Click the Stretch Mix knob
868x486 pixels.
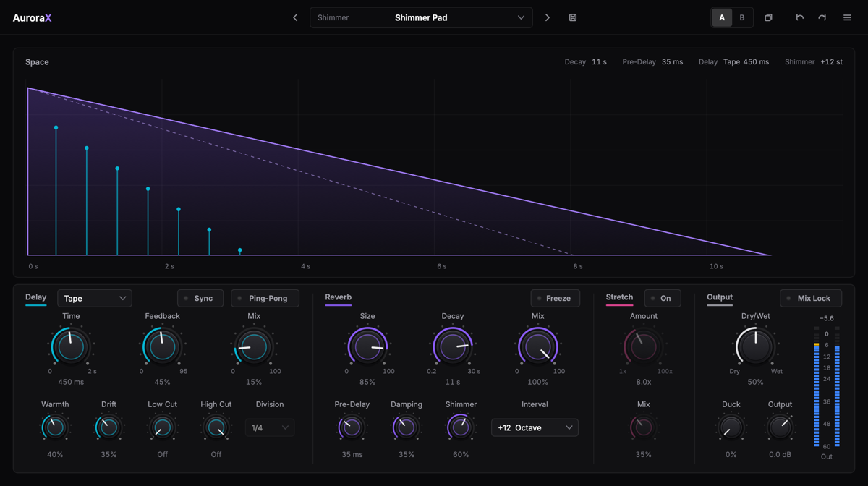[x=643, y=427]
